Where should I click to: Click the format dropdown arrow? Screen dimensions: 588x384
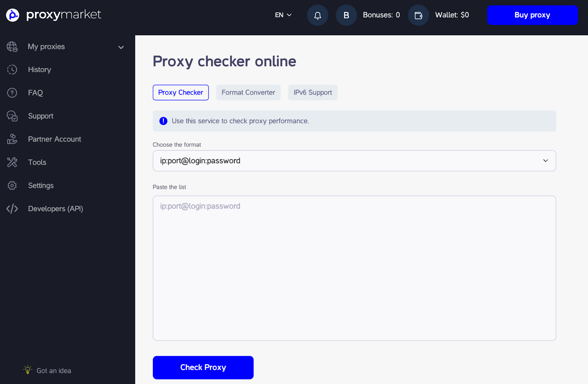click(x=545, y=161)
